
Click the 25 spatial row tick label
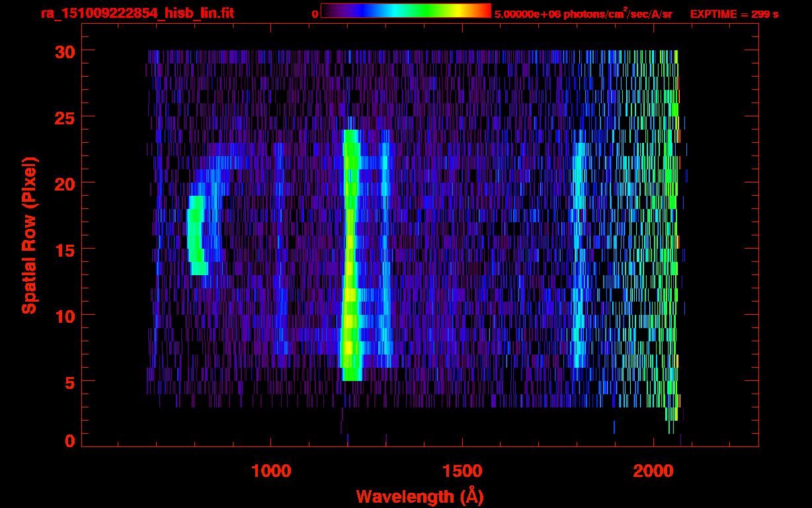(65, 117)
